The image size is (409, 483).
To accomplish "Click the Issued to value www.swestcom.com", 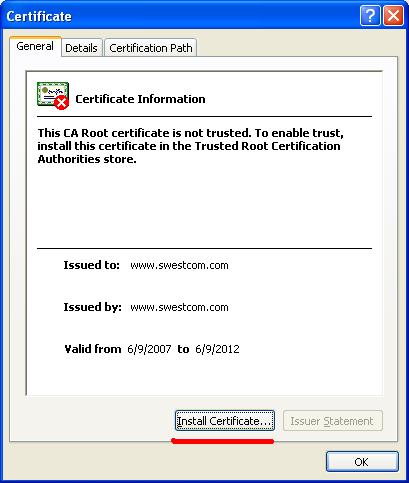I will pos(179,266).
